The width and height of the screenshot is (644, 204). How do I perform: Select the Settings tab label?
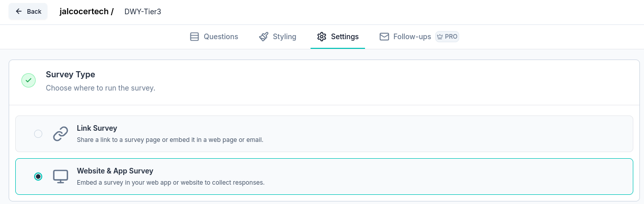click(x=345, y=37)
